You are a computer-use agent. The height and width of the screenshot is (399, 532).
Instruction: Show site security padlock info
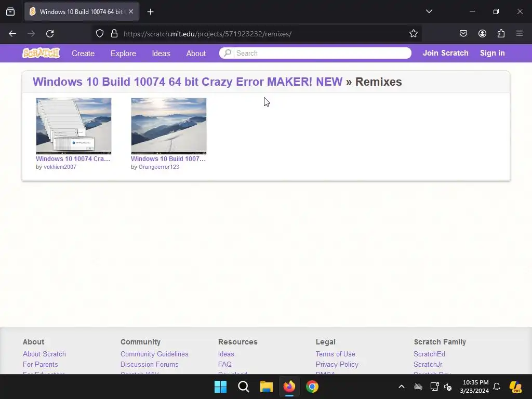(x=114, y=34)
